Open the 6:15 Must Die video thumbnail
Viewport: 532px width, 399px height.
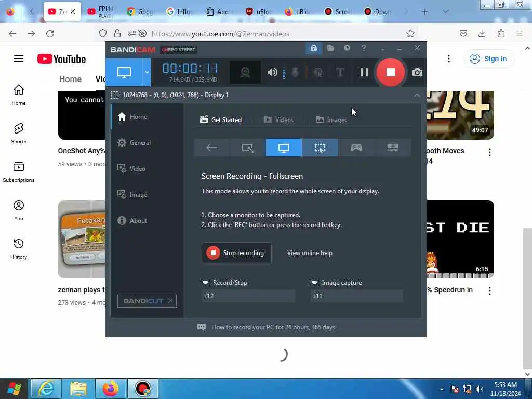click(460, 239)
